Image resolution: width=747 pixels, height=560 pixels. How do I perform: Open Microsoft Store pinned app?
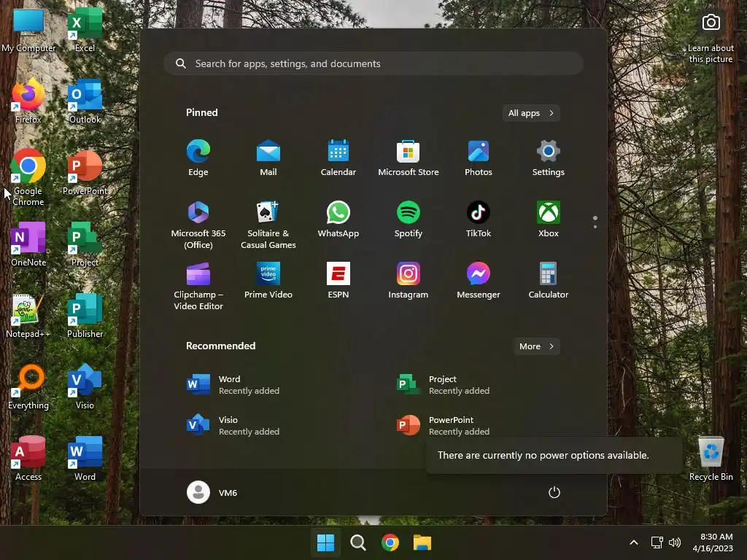[409, 158]
